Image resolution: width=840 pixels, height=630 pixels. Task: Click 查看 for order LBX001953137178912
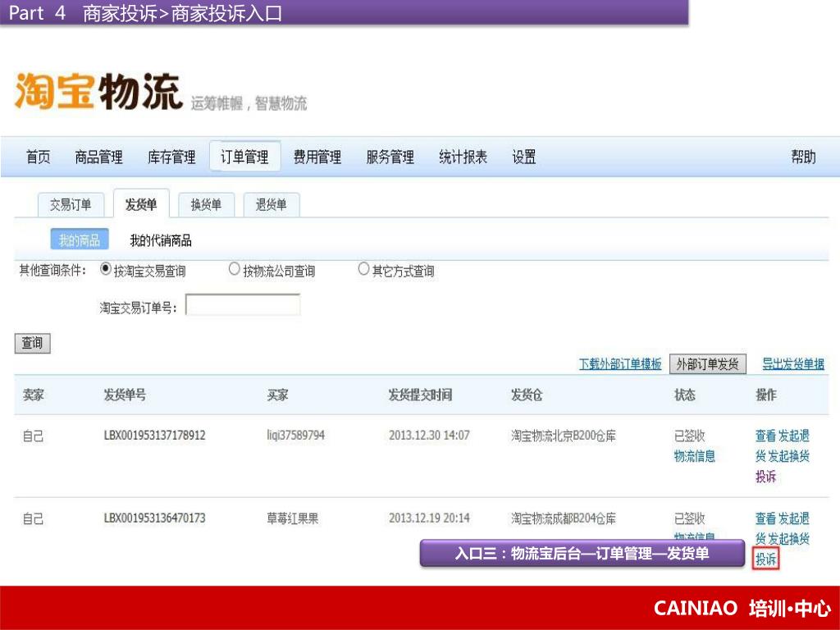pos(765,436)
